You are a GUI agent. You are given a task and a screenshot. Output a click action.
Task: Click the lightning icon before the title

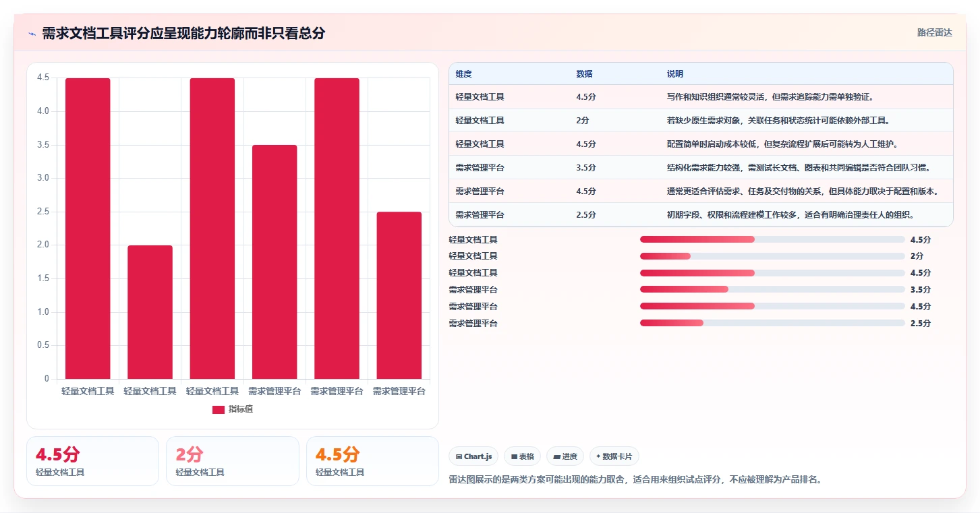(32, 34)
